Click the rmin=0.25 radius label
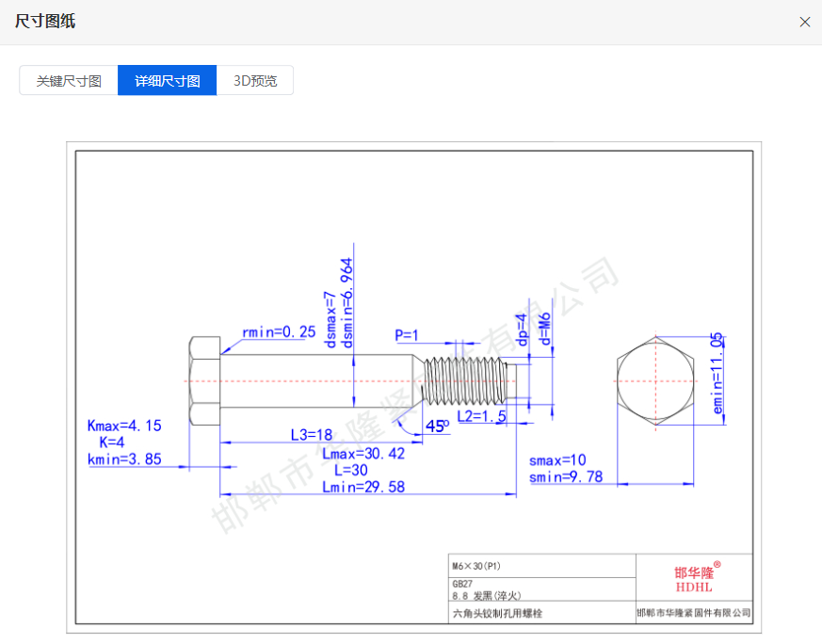 pos(279,332)
